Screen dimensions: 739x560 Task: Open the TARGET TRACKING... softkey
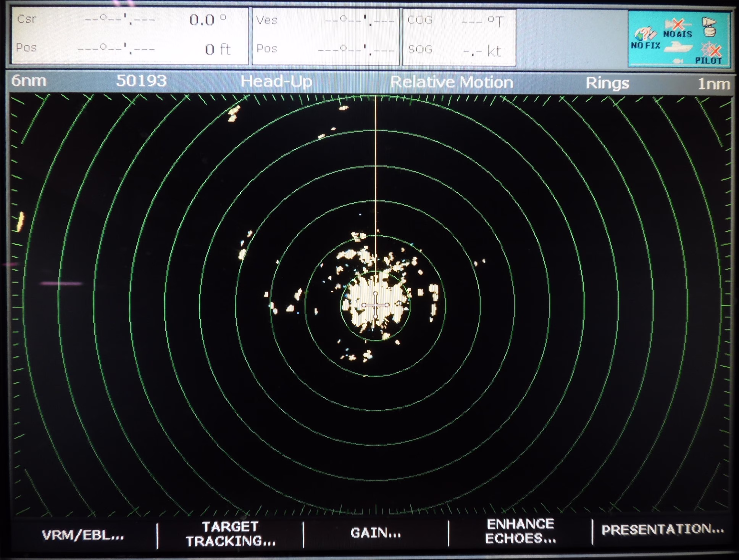[x=231, y=534]
